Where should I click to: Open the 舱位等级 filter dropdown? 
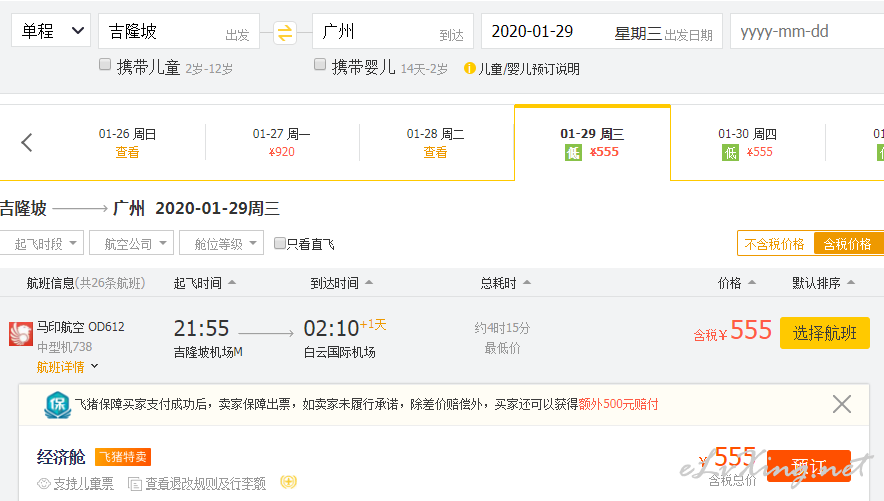(222, 243)
